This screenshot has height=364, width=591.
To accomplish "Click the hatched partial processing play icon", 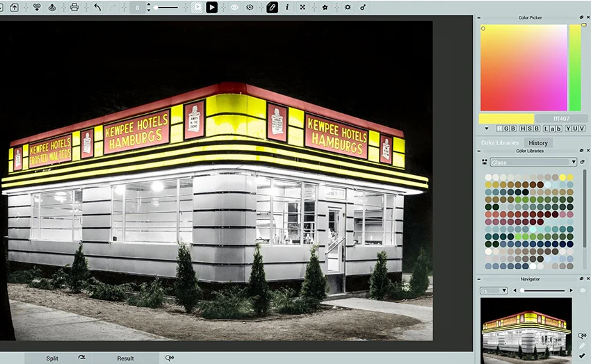I will coord(197,7).
